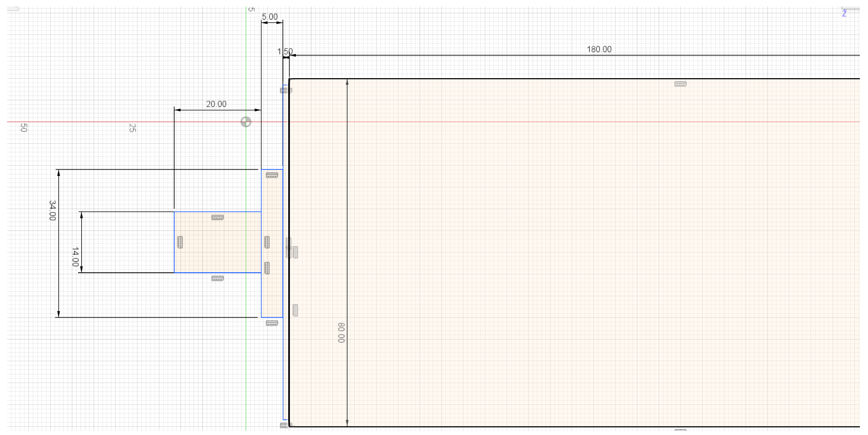Click constraint glyph below small rectangle's bottom edge
Screen dimensions: 868x435
pos(217,279)
